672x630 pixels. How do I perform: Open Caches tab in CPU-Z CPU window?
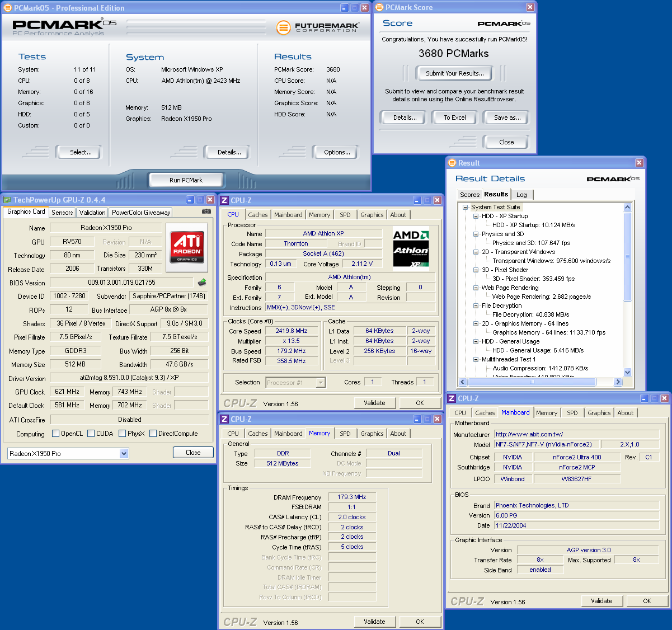click(x=258, y=215)
